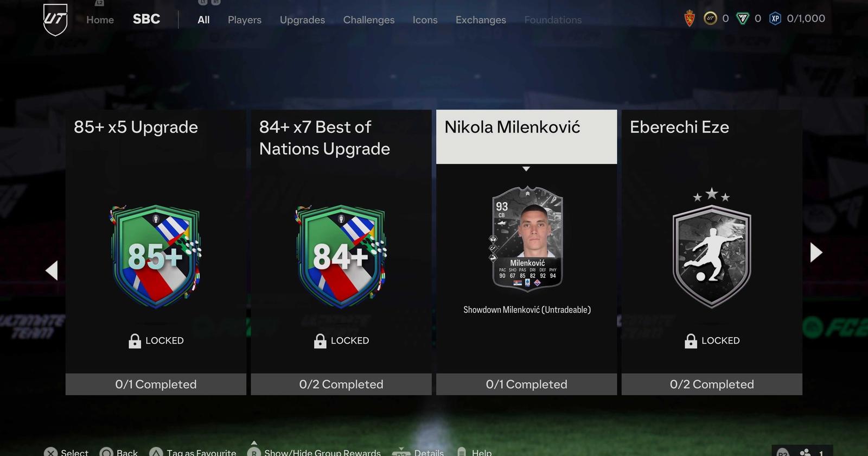The height and width of the screenshot is (456, 868).
Task: Select the 84+ Best of Nations badge
Action: coord(341,257)
